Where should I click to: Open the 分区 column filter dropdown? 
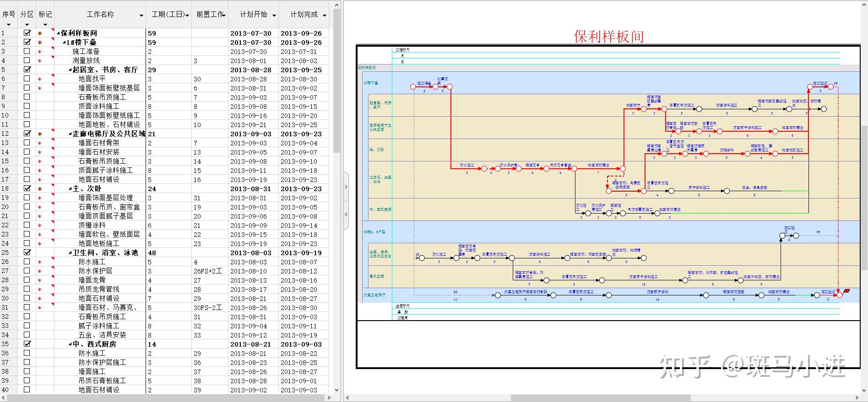[x=27, y=25]
